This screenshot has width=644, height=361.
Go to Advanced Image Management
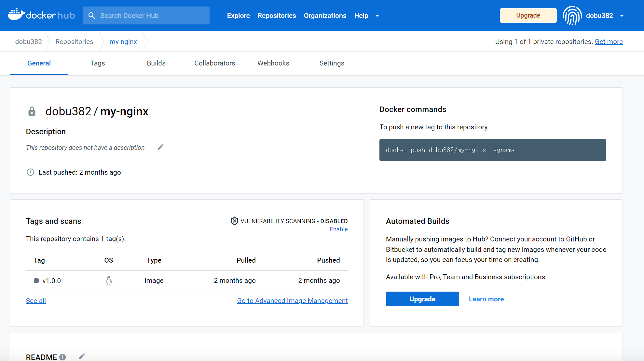292,300
